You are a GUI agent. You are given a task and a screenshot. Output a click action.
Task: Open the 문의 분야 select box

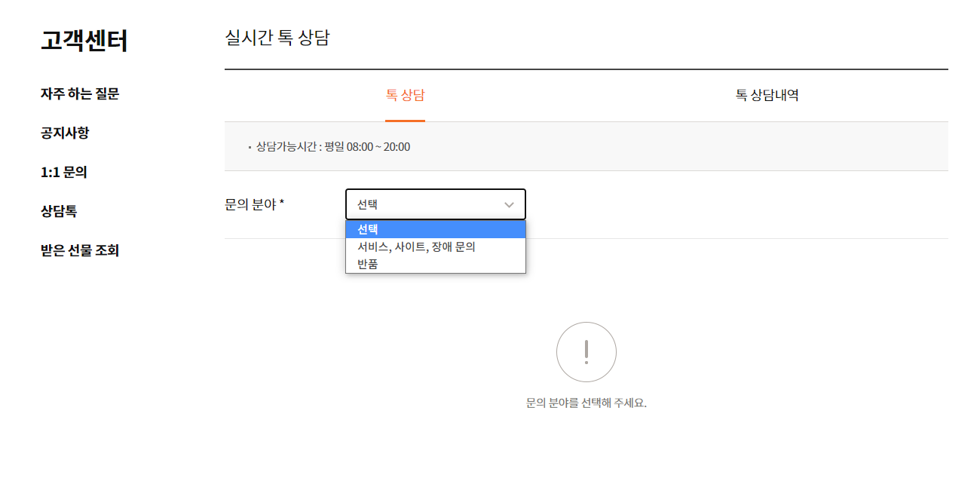(x=435, y=204)
